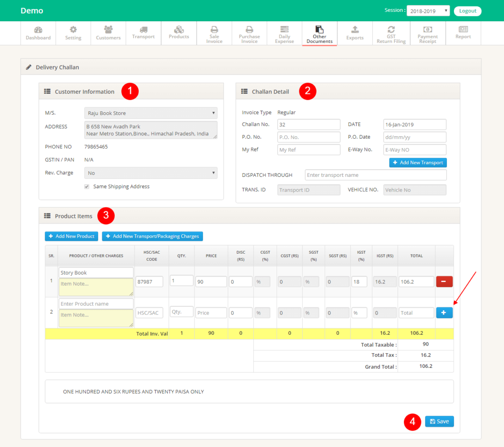Switch to the Other Documents tab

(x=319, y=33)
